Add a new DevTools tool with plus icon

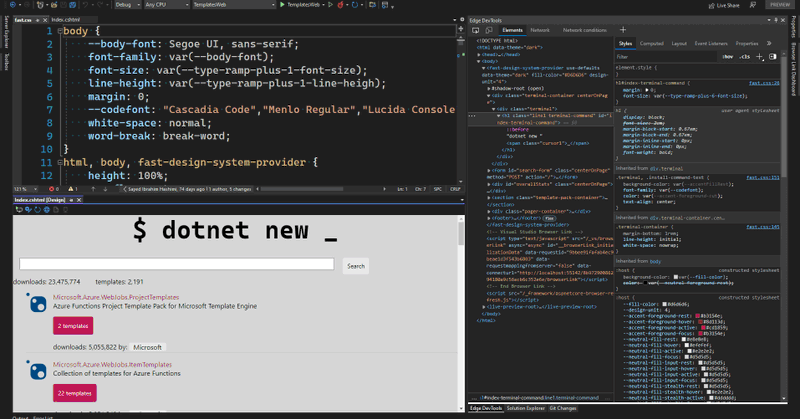tap(622, 30)
